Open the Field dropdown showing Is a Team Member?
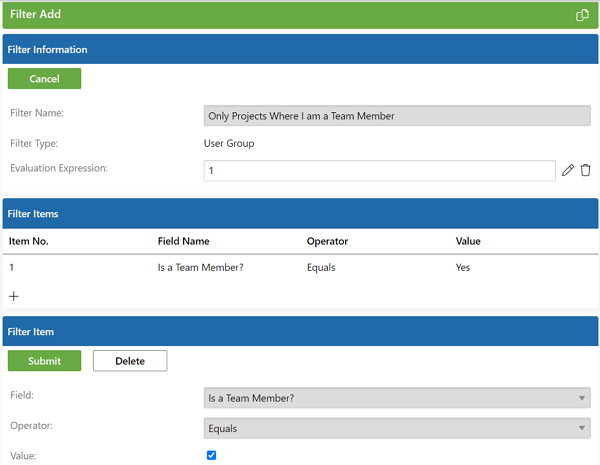Viewport: 600px width, 465px height. point(397,398)
